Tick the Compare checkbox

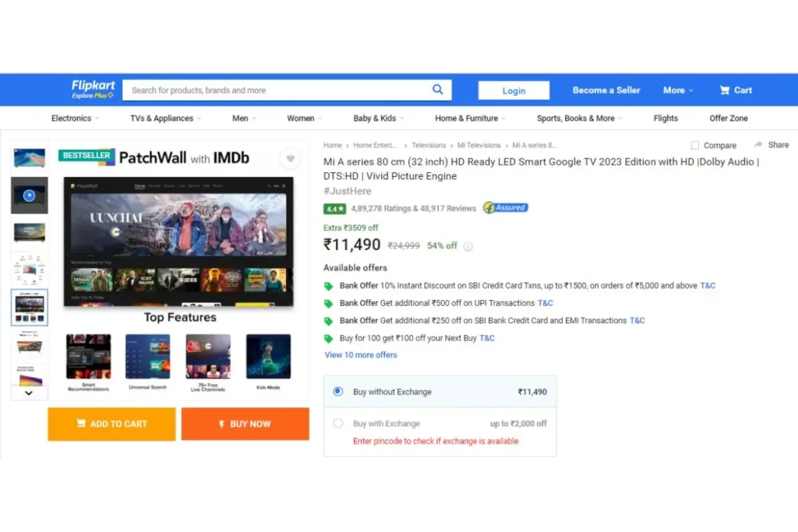click(x=694, y=146)
